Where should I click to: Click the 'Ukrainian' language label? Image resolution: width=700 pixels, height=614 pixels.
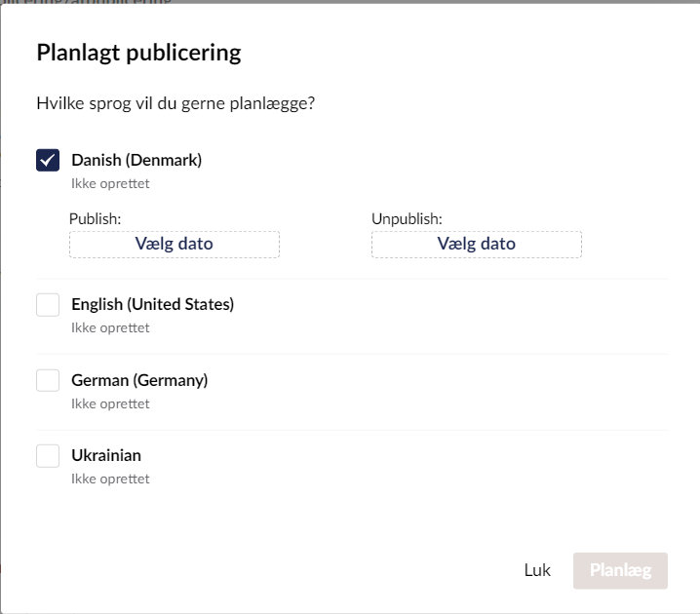coord(106,455)
